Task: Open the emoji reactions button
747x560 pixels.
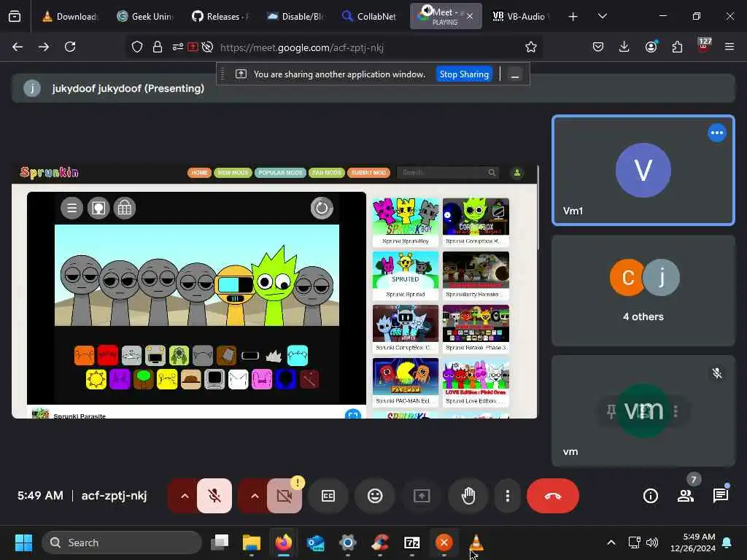Action: click(375, 496)
